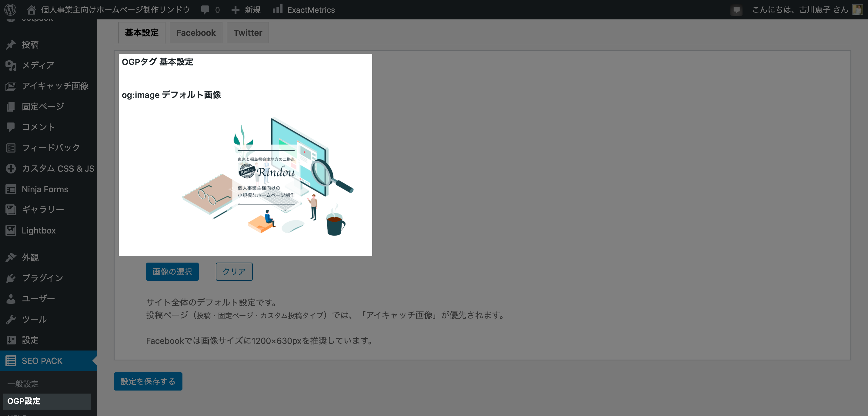Image resolution: width=868 pixels, height=416 pixels.
Task: Click the 画像の選択 button
Action: (172, 271)
